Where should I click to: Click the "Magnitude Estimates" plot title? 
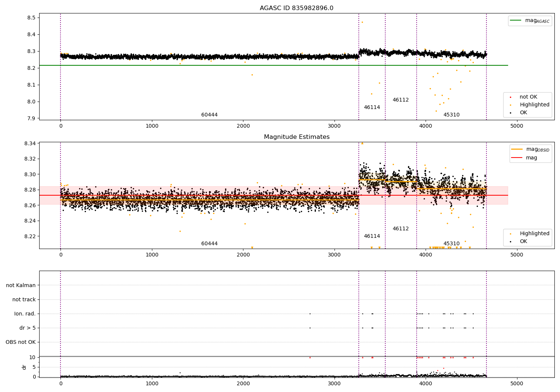296,137
